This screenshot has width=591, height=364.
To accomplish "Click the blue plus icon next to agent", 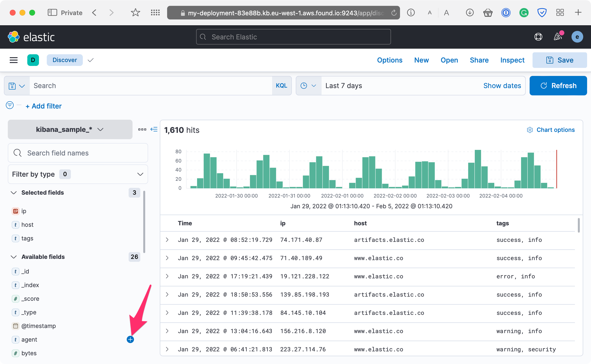I will [x=130, y=339].
